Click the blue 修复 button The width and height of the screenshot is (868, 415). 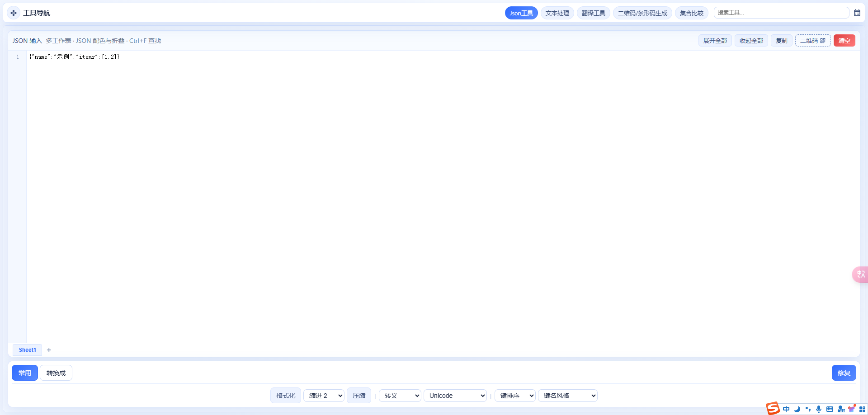(844, 373)
